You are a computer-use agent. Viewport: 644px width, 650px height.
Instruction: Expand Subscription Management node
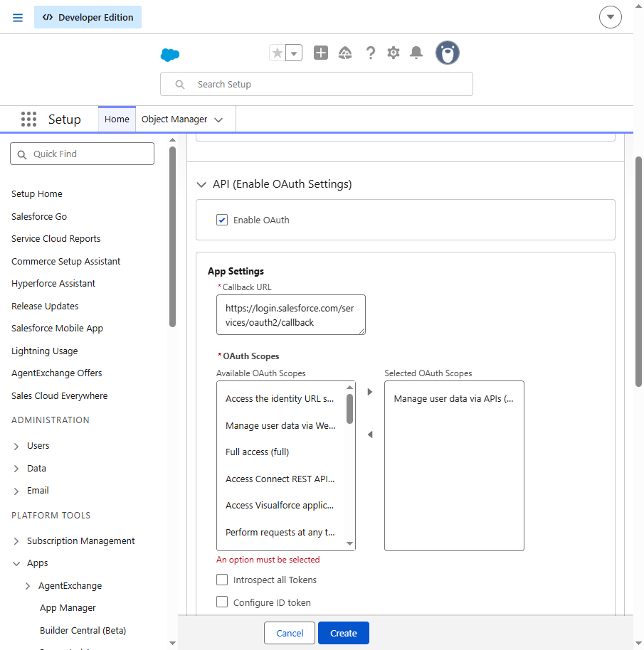coord(16,541)
